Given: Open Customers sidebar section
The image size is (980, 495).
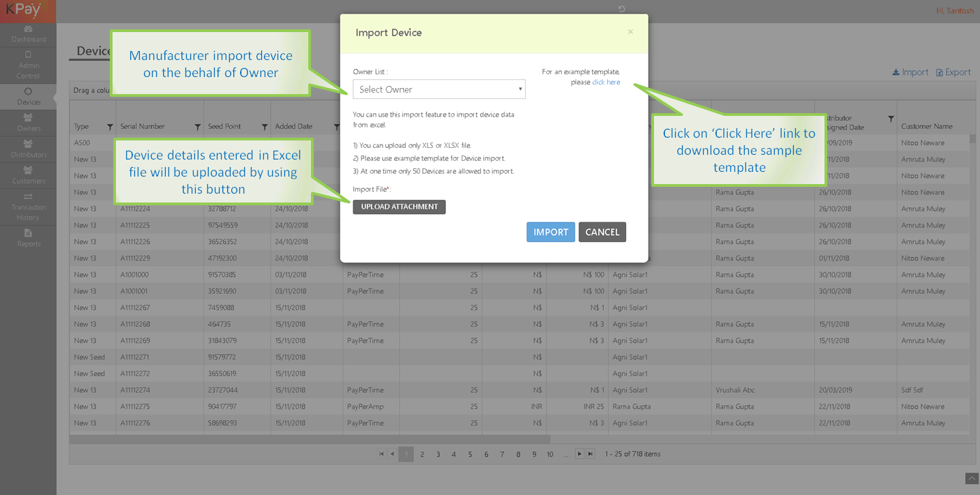Looking at the screenshot, I should click(28, 175).
